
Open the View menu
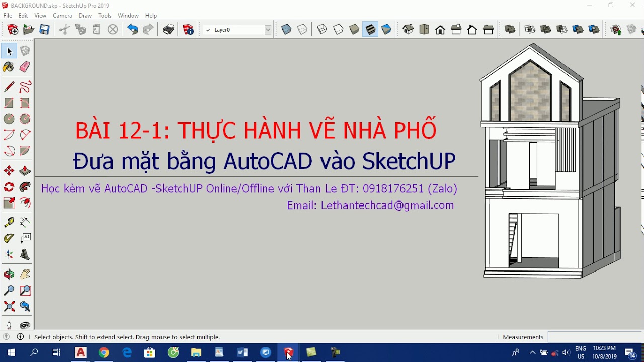point(40,16)
